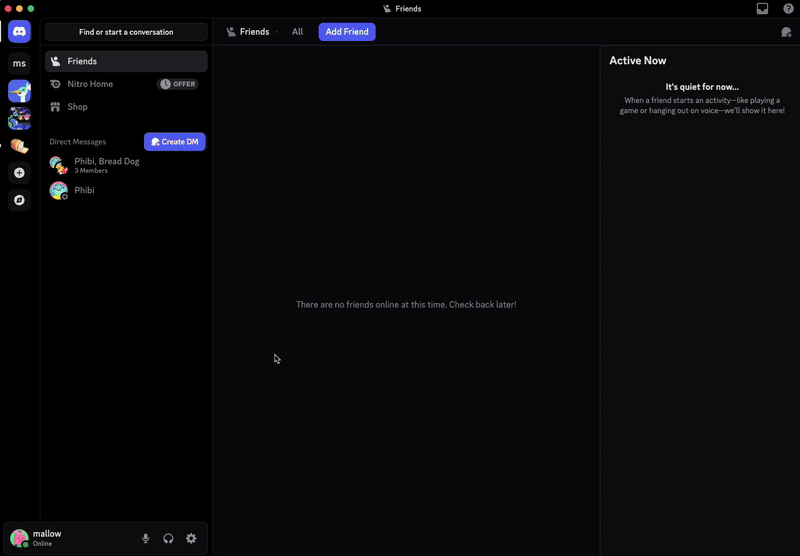This screenshot has width=800, height=556.
Task: Click the Create DM button
Action: [174, 142]
